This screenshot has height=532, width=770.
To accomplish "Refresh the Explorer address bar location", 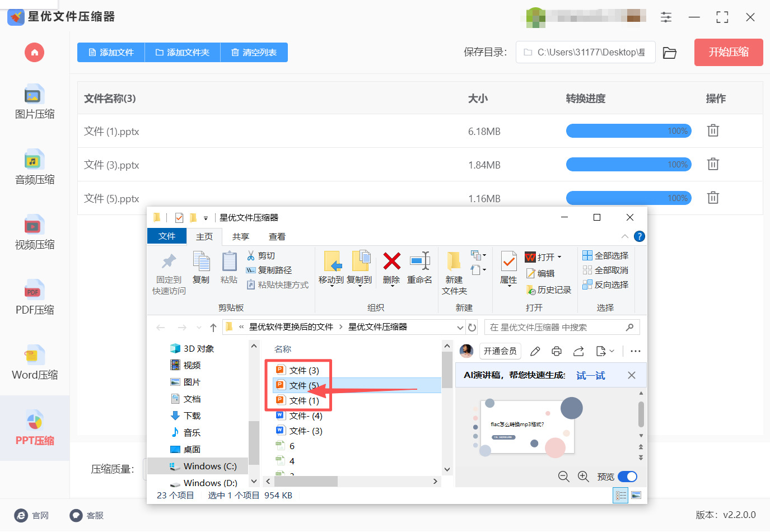I will pos(472,327).
